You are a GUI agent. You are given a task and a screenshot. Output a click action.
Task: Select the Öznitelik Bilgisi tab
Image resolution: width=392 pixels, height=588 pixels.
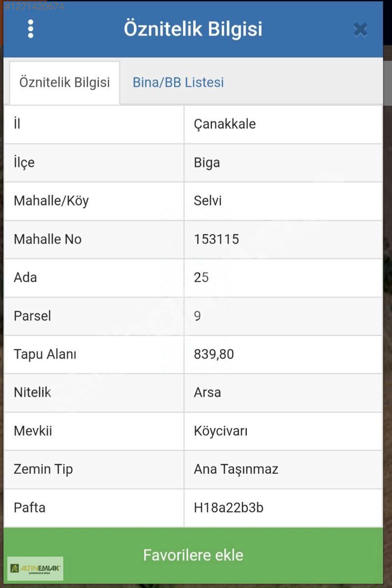tap(64, 82)
